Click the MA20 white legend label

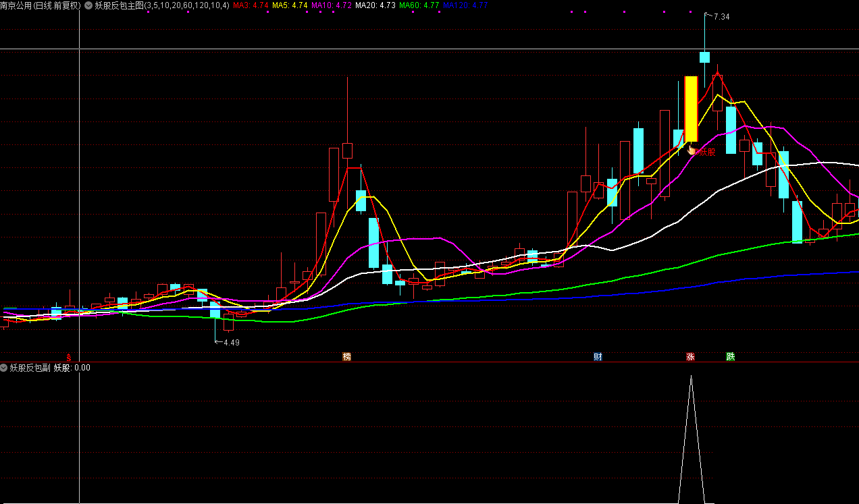coord(375,5)
